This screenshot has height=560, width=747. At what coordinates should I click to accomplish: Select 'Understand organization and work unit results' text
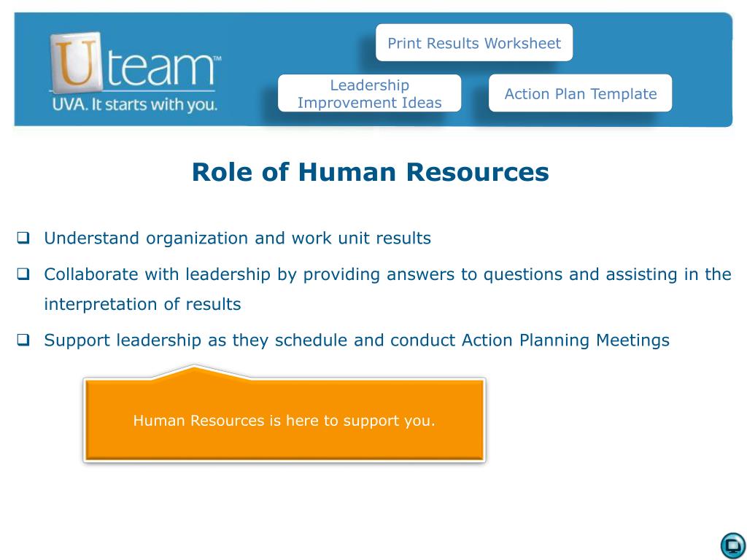coord(237,238)
